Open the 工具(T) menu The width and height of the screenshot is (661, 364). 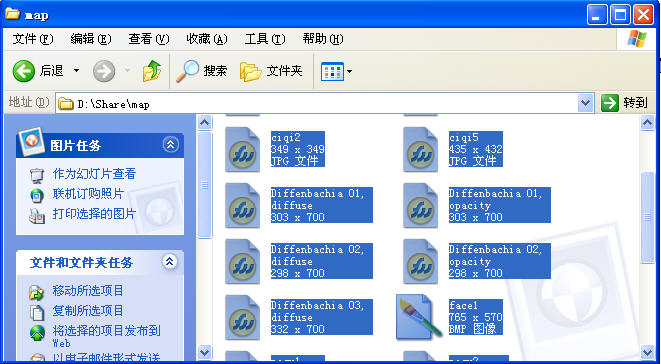pos(265,40)
